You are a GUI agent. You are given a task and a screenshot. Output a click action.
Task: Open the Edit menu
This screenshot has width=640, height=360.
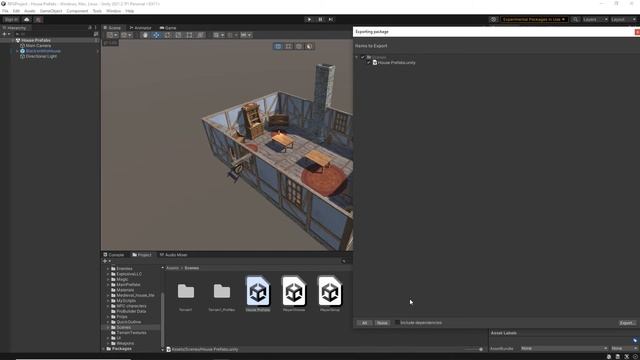[16, 11]
